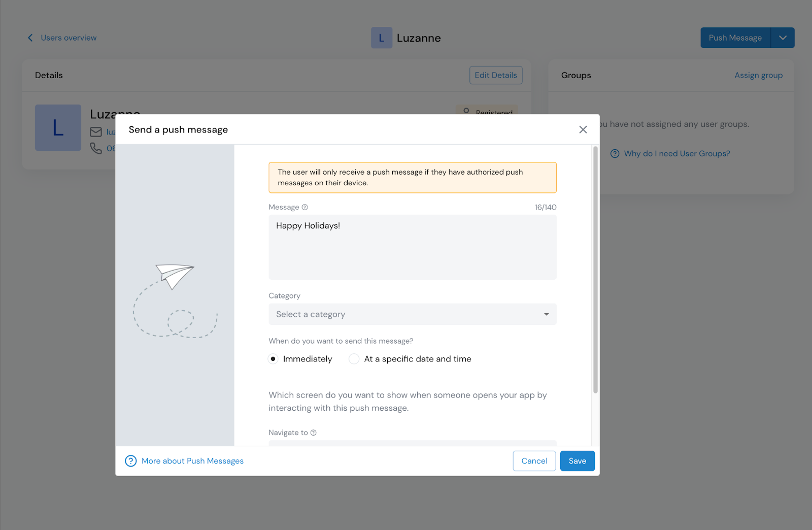
Task: Click the Luzanne avatar in the page header
Action: pyautogui.click(x=381, y=38)
